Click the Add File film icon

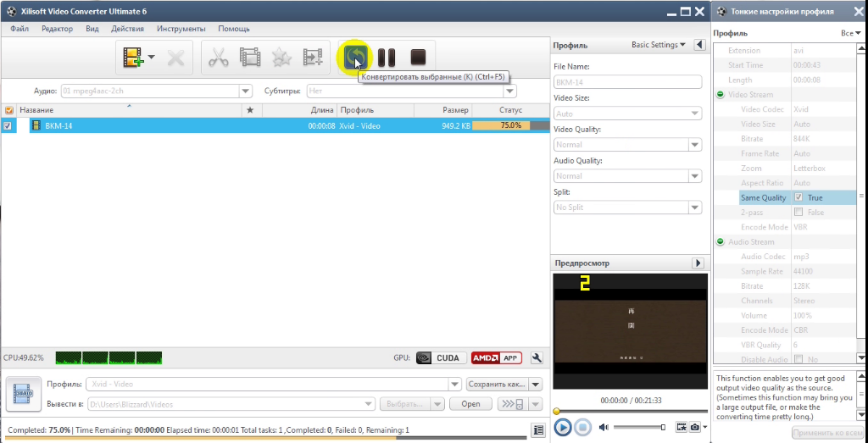pos(133,58)
